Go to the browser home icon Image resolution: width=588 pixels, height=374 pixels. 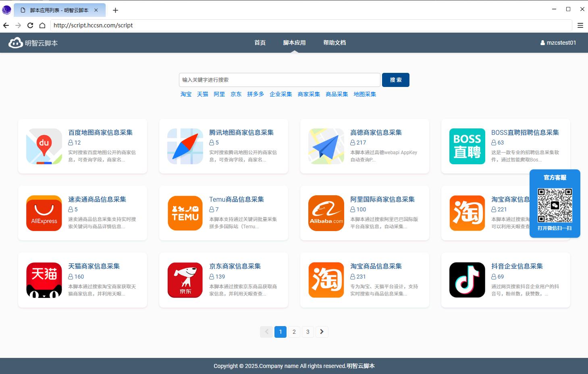pos(42,25)
